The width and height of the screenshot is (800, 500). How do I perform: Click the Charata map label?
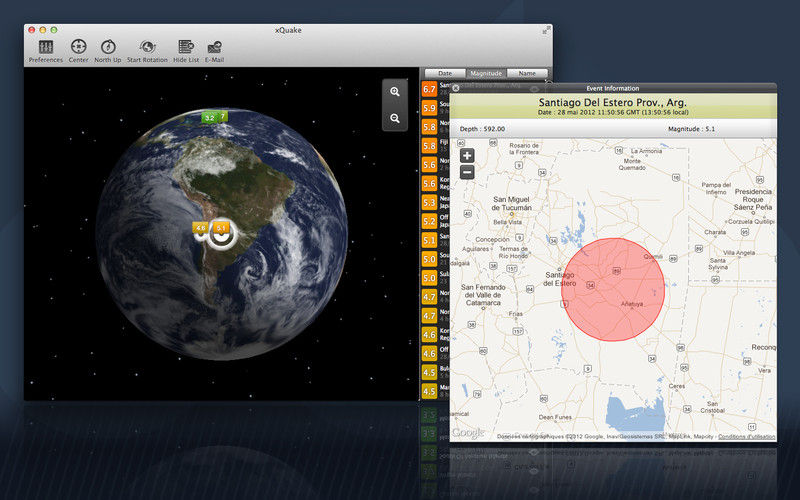coord(715,232)
